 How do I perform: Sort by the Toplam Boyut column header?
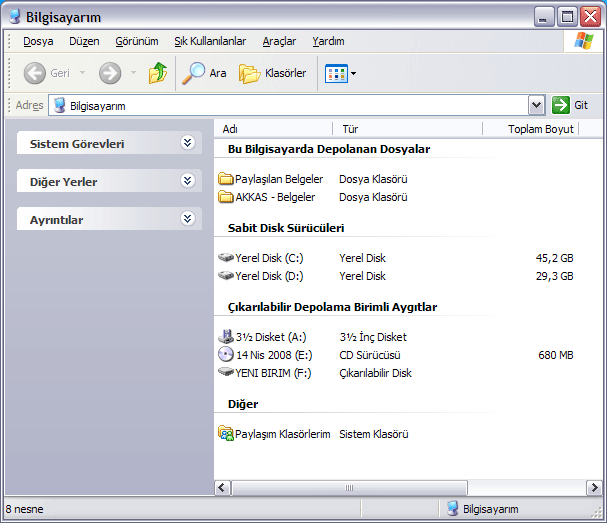tap(540, 129)
